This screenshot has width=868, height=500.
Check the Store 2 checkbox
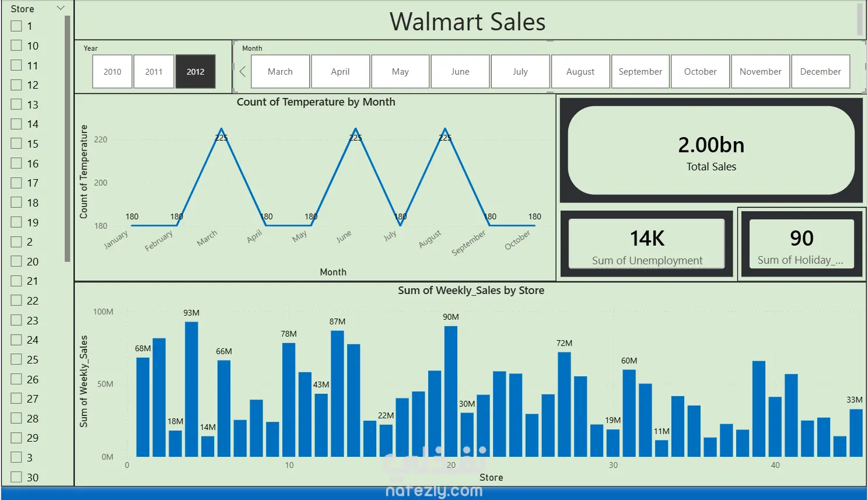pos(16,242)
